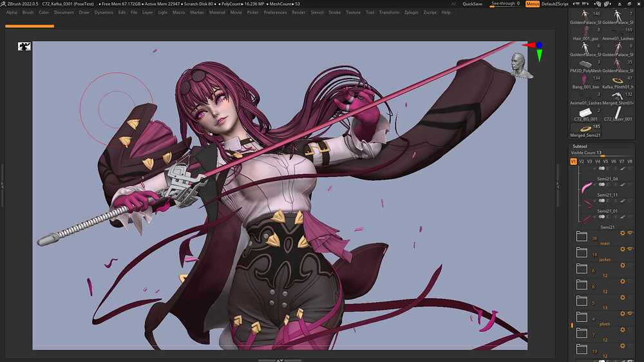Select the PM3D_PolyMesh tool icon
The image size is (644, 362).
click(x=585, y=64)
